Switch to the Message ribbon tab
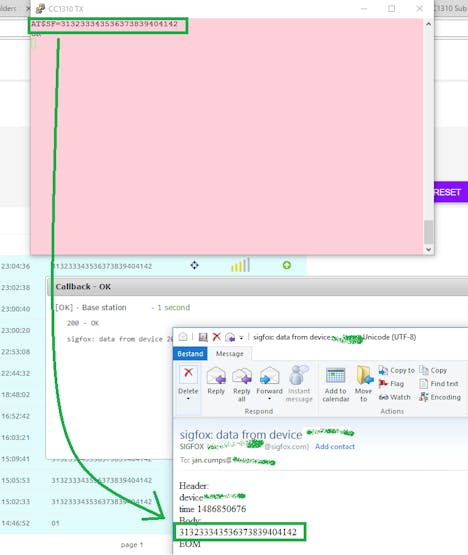 (230, 354)
